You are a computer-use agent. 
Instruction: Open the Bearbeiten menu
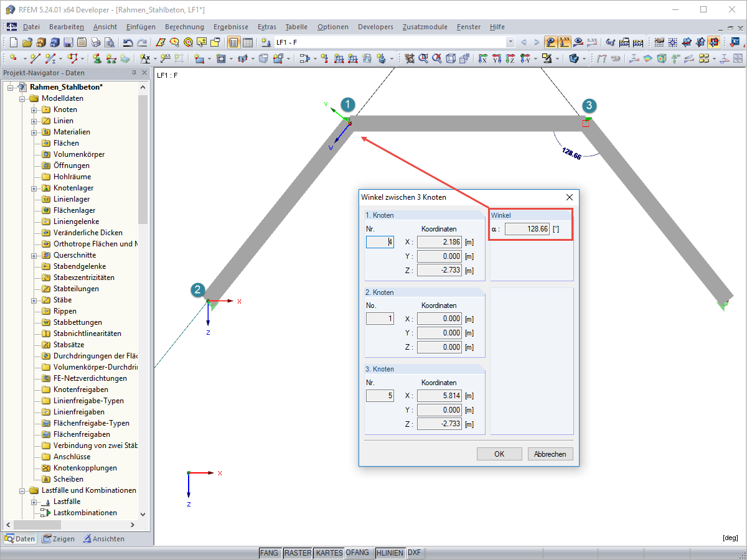[x=67, y=27]
